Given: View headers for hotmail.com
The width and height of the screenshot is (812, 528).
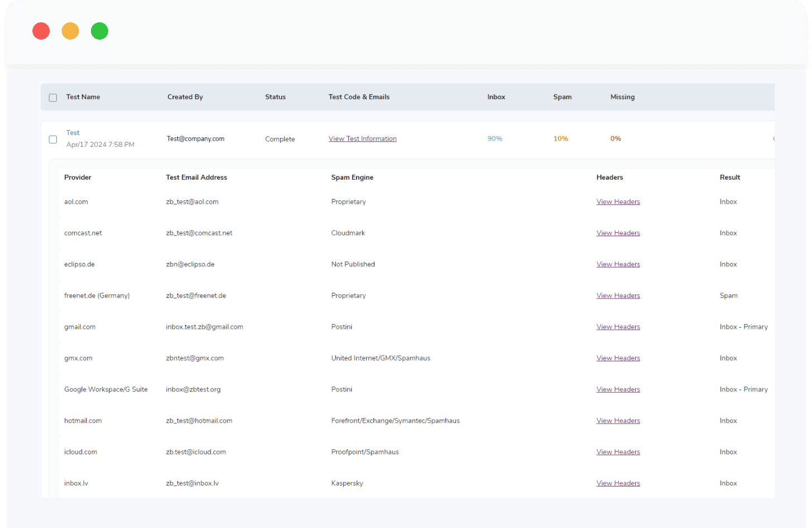Looking at the screenshot, I should 618,420.
